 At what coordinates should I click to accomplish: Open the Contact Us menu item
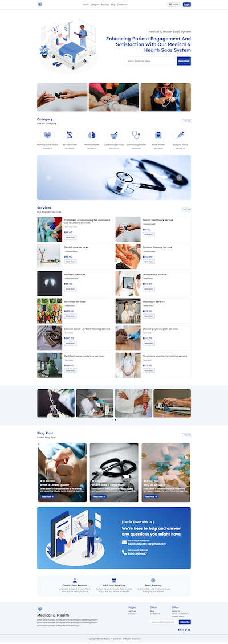pyautogui.click(x=123, y=5)
